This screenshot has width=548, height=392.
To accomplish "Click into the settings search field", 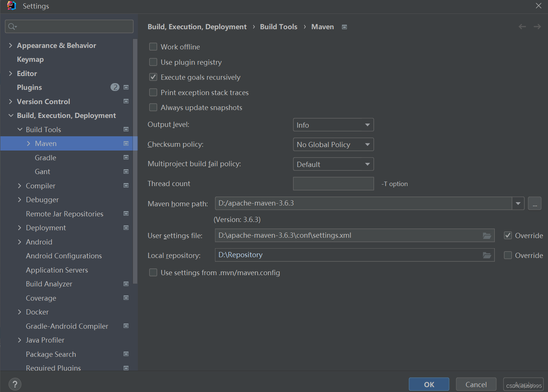I will point(69,26).
